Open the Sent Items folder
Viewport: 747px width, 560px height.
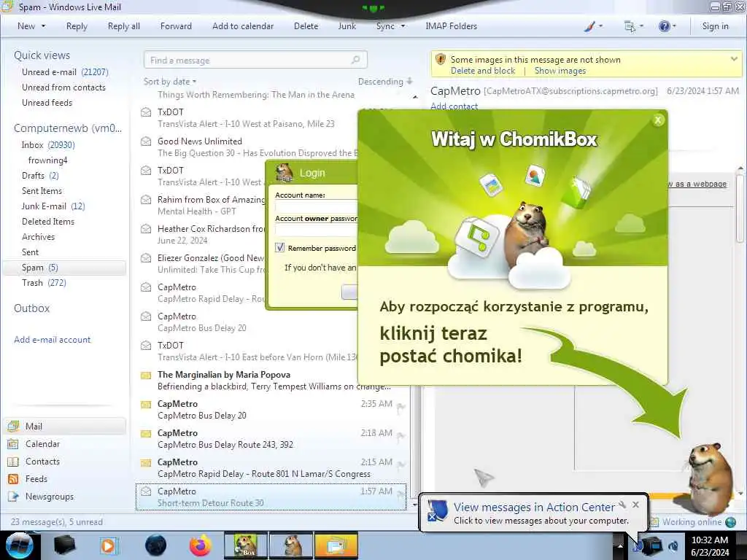tap(42, 190)
